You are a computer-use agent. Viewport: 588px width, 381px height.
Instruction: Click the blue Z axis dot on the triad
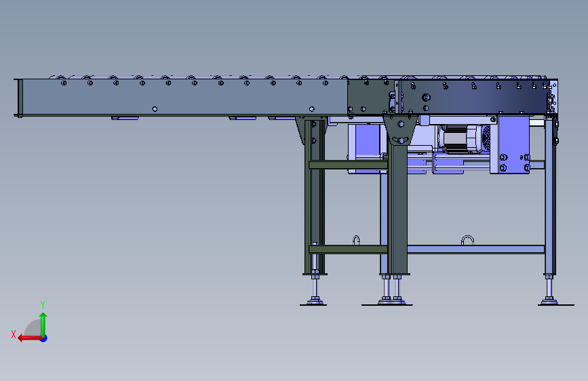point(44,338)
